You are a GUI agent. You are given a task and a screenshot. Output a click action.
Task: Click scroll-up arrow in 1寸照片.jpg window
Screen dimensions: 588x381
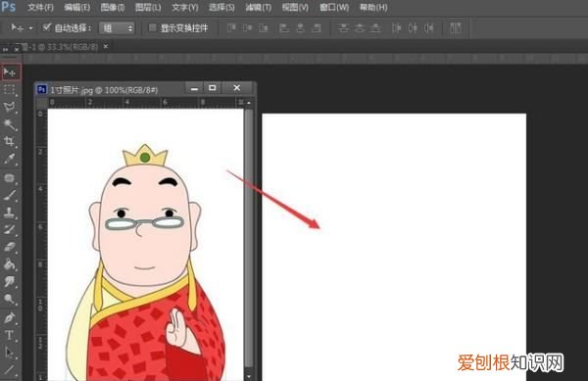[249, 102]
